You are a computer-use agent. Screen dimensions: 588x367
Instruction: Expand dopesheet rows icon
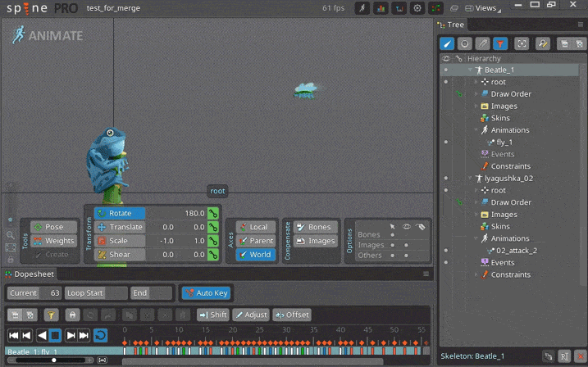coord(30,315)
